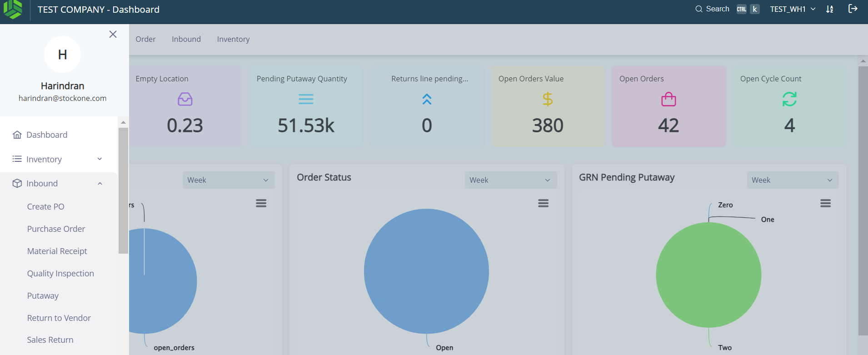Click the sort order icon in header
The height and width of the screenshot is (355, 868).
pos(829,9)
